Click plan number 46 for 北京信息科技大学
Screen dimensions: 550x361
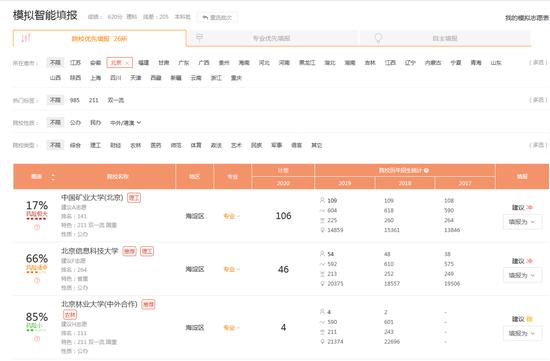pos(283,269)
